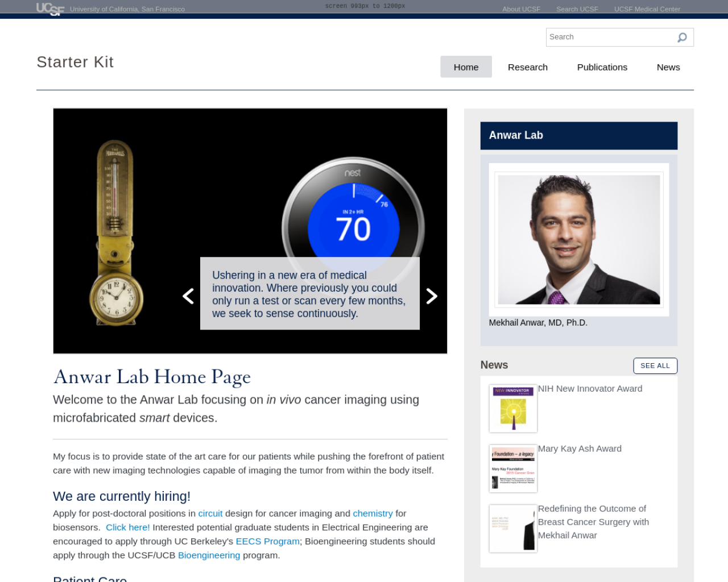Image resolution: width=728 pixels, height=582 pixels.
Task: Advance slideshow with right arrow
Action: (x=432, y=296)
